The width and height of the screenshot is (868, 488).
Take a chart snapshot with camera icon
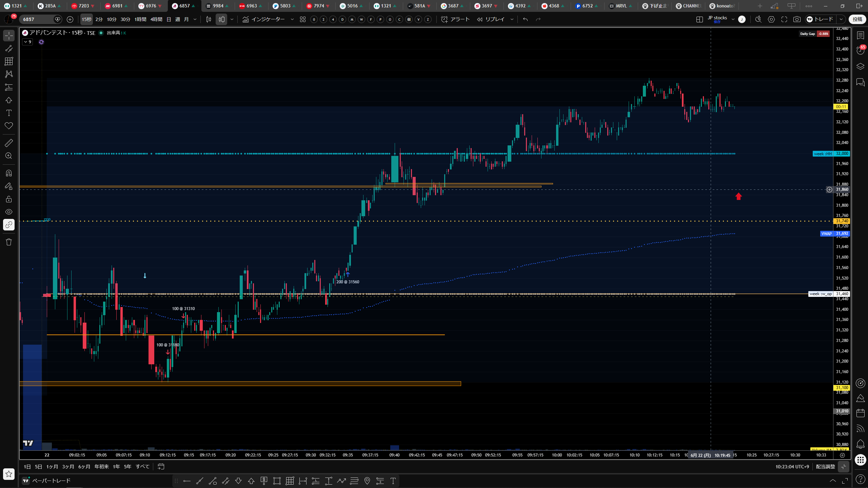point(797,19)
